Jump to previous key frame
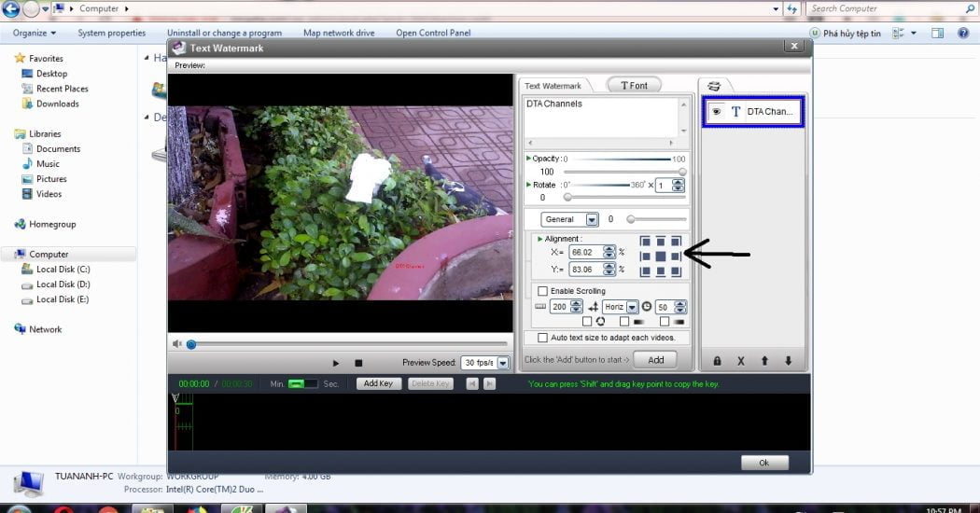The width and height of the screenshot is (980, 513). (472, 383)
